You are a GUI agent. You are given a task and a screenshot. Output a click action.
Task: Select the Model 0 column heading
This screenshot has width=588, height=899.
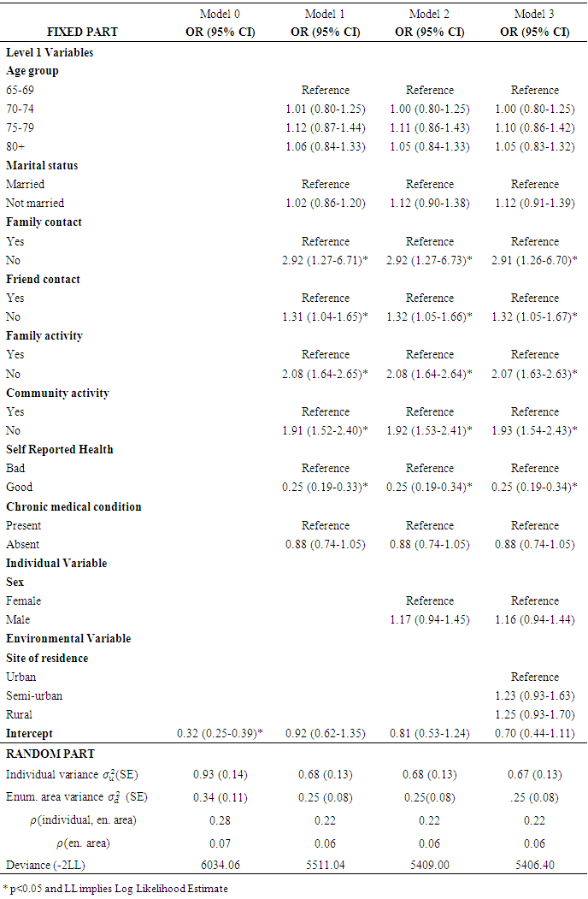coord(220,14)
